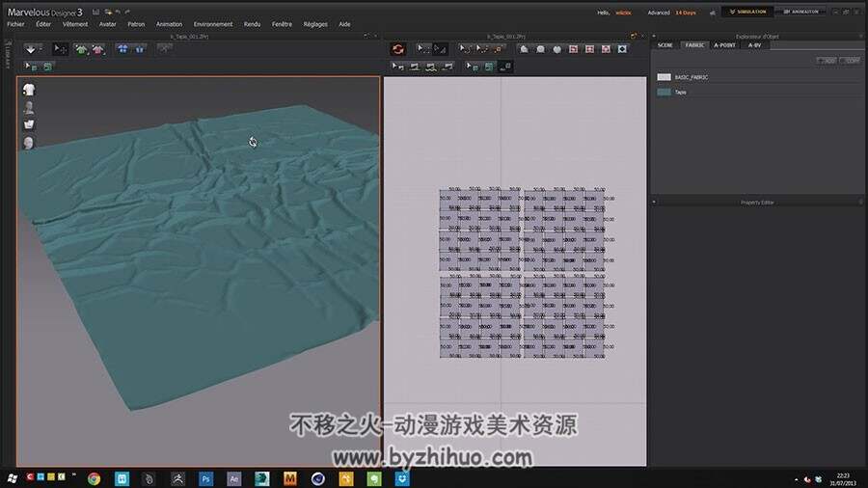The width and height of the screenshot is (868, 488).
Task: Switch to ANIMATION mode
Action: coord(800,12)
